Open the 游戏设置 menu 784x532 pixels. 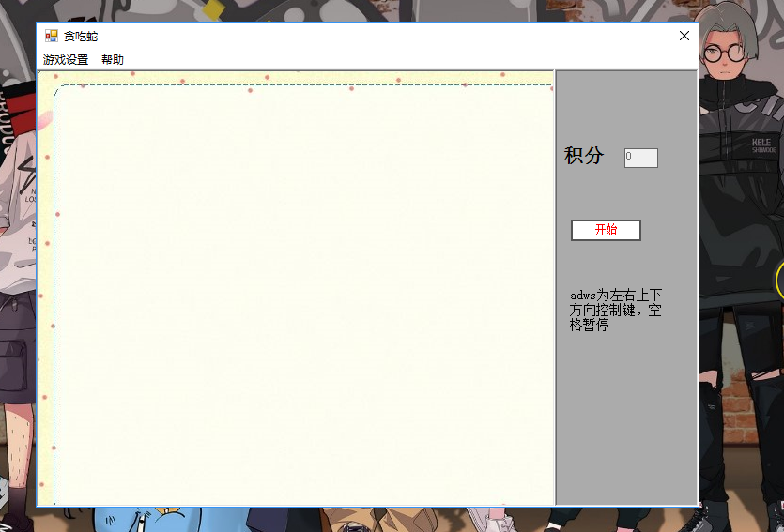click(66, 60)
